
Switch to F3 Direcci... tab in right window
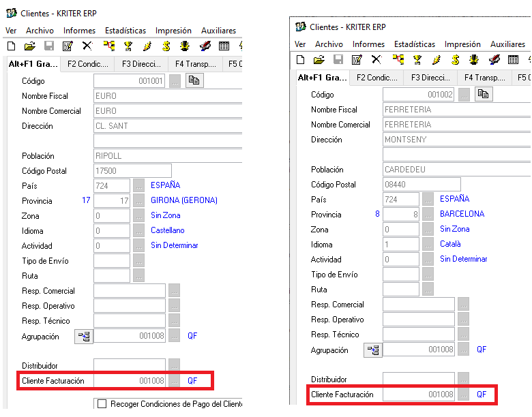(x=430, y=78)
